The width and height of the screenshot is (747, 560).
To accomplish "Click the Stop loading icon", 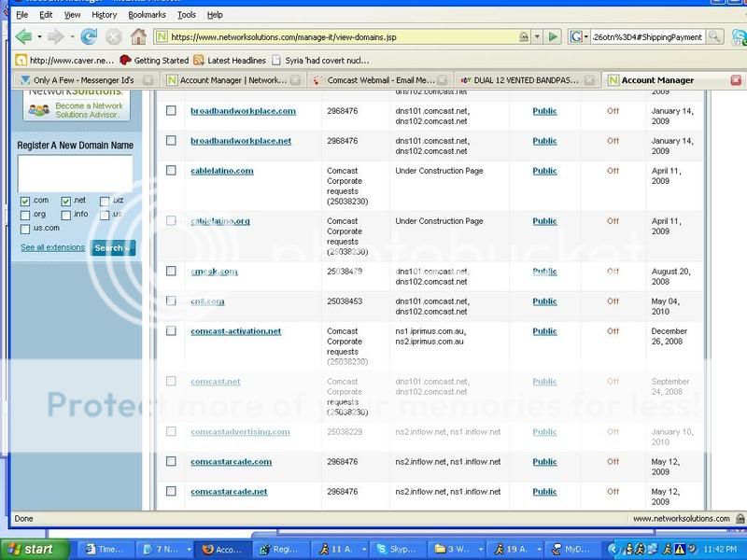I will (x=113, y=36).
